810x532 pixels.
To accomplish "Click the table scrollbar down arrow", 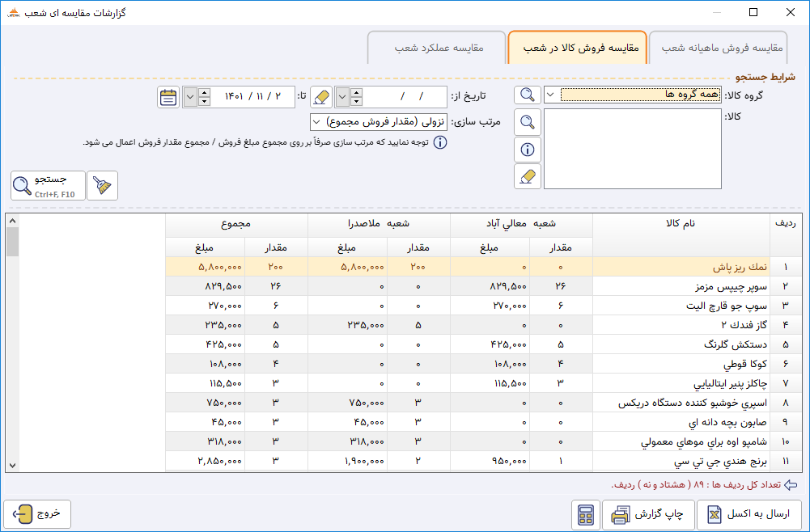I will coord(12,465).
